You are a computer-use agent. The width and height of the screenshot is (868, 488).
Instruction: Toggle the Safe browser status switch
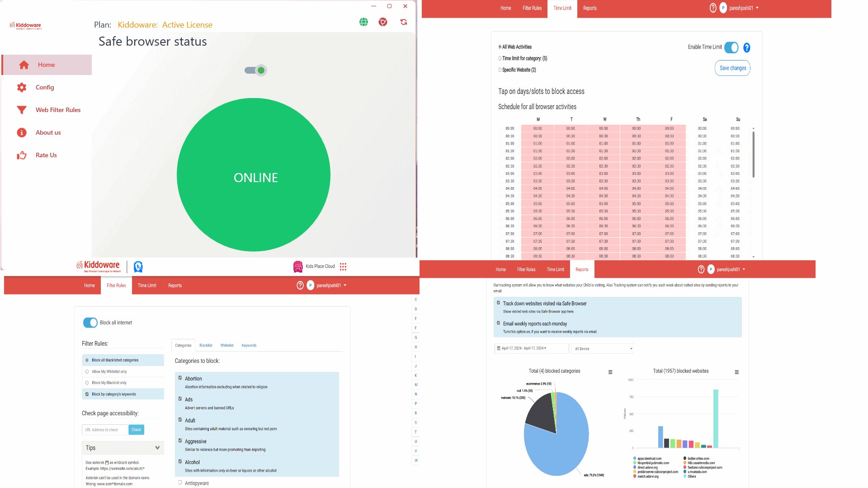[256, 70]
